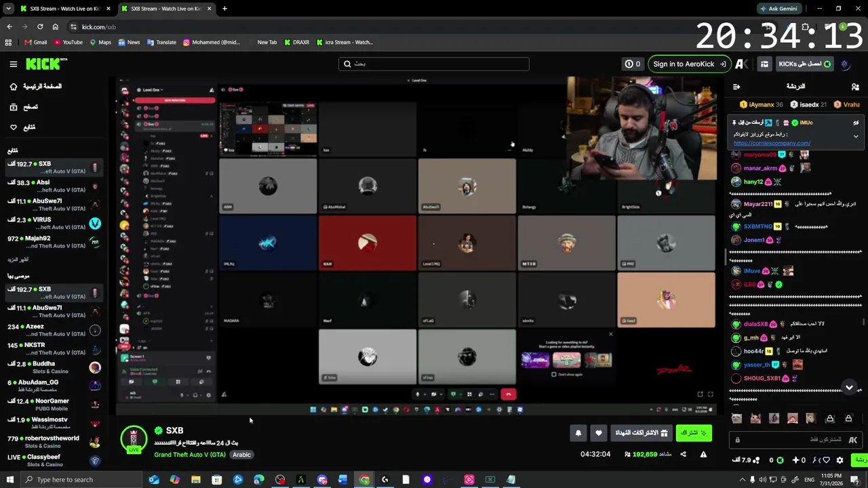868x488 pixels.
Task: Open chat settings gear icon
Action: (840, 460)
